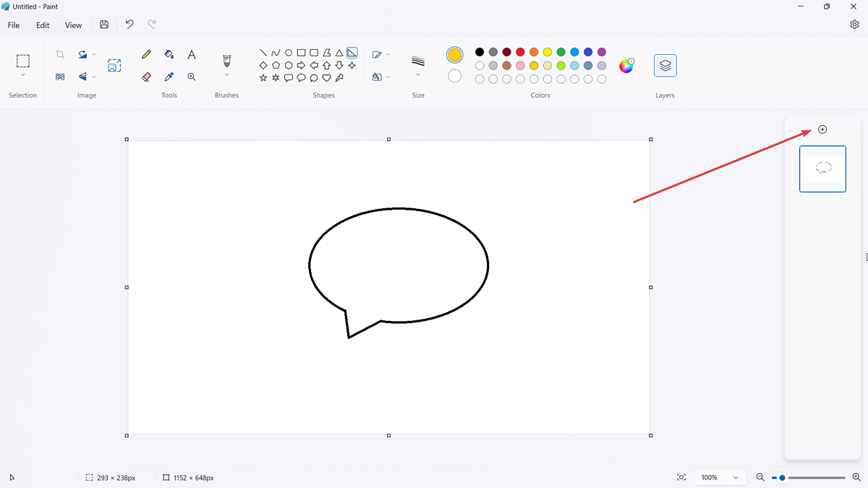Viewport: 868px width, 488px height.
Task: Open the View menu
Action: coord(73,25)
